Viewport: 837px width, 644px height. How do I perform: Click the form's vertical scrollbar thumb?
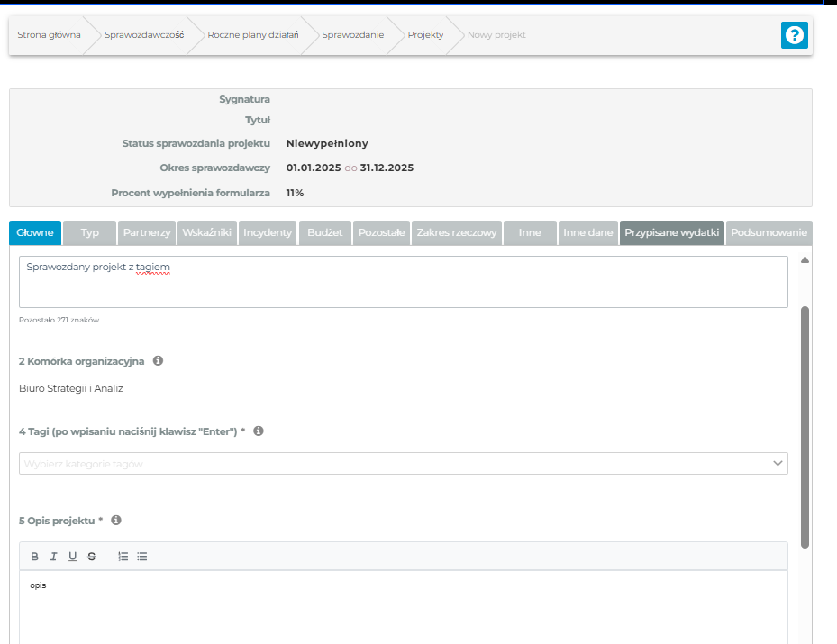(x=805, y=426)
